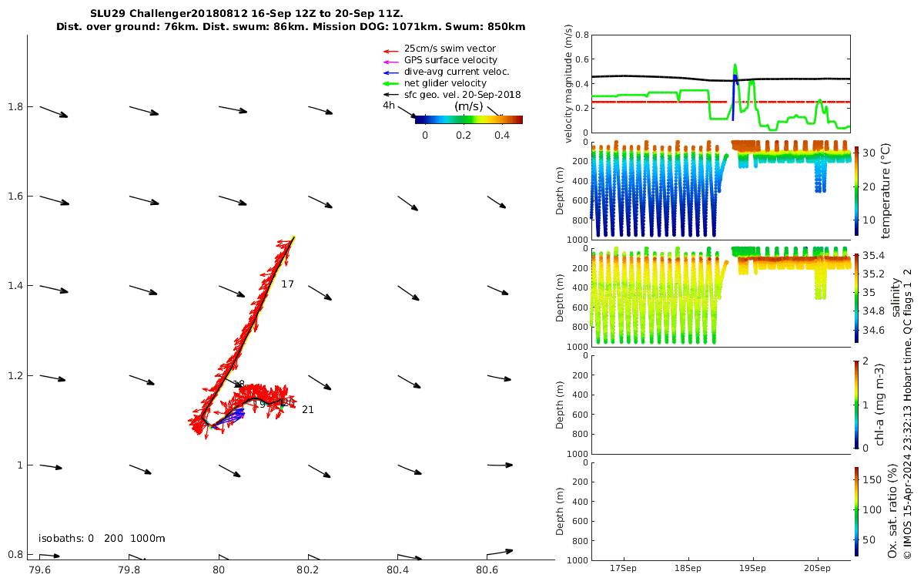924x578 pixels.
Task: Click temperature colorbar tick "30"
Action: click(x=870, y=153)
